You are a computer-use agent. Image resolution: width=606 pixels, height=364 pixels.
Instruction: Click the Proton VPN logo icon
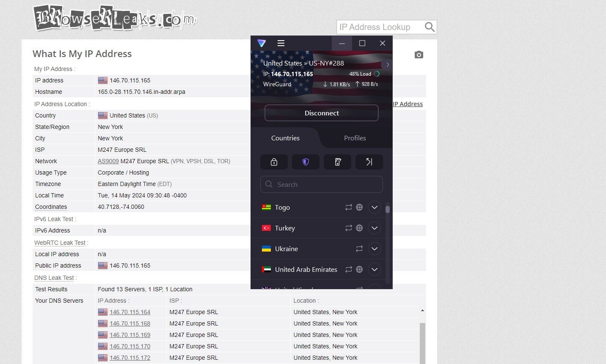pos(262,43)
